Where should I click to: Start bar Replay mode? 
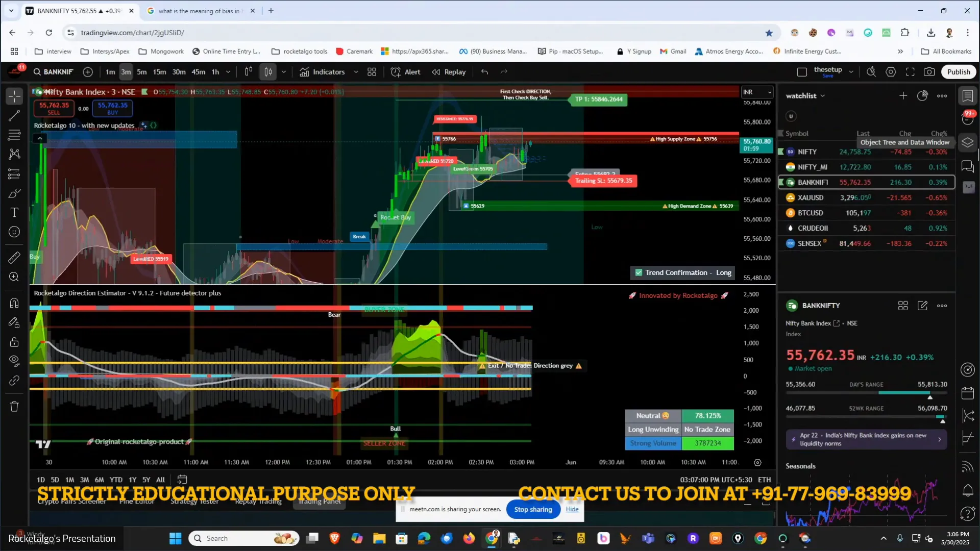tap(449, 72)
